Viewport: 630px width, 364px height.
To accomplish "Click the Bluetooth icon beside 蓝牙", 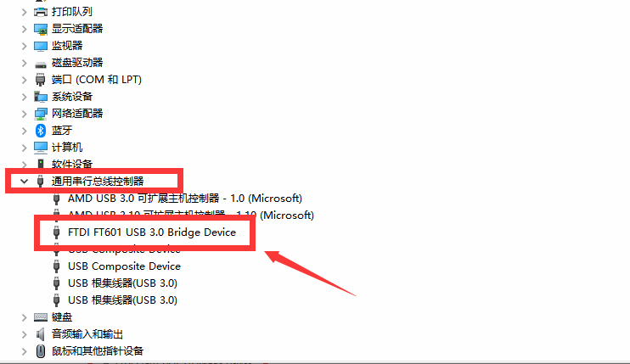I will [41, 131].
